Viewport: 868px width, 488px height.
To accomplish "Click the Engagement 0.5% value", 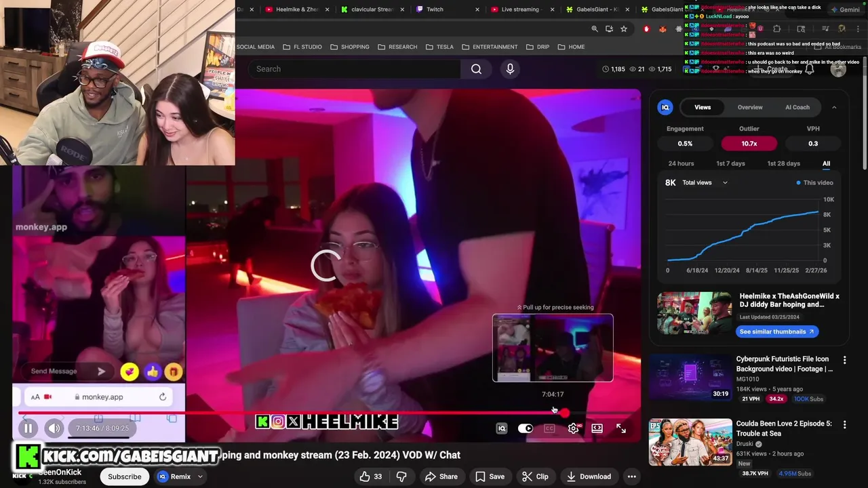I will (685, 144).
